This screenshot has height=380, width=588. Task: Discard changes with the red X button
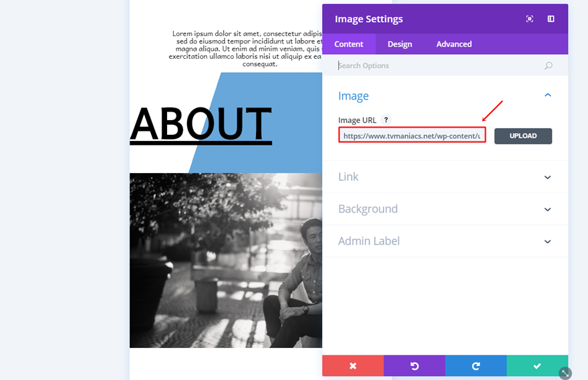coord(353,366)
